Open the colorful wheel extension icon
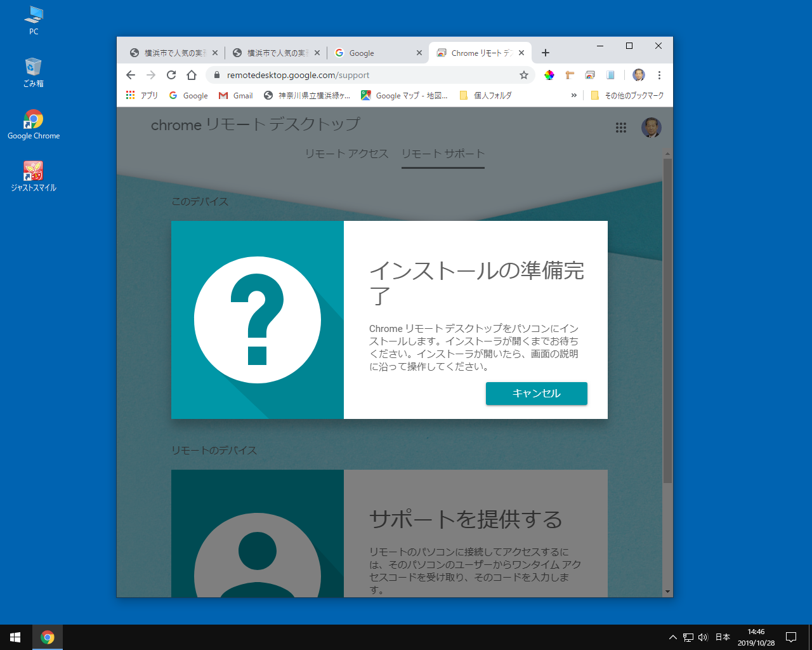The image size is (812, 650). [549, 75]
